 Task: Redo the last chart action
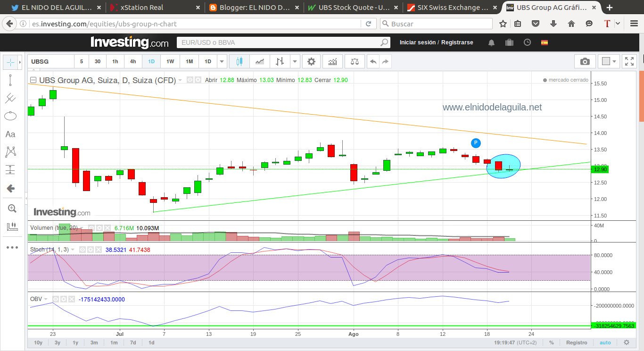tap(385, 61)
